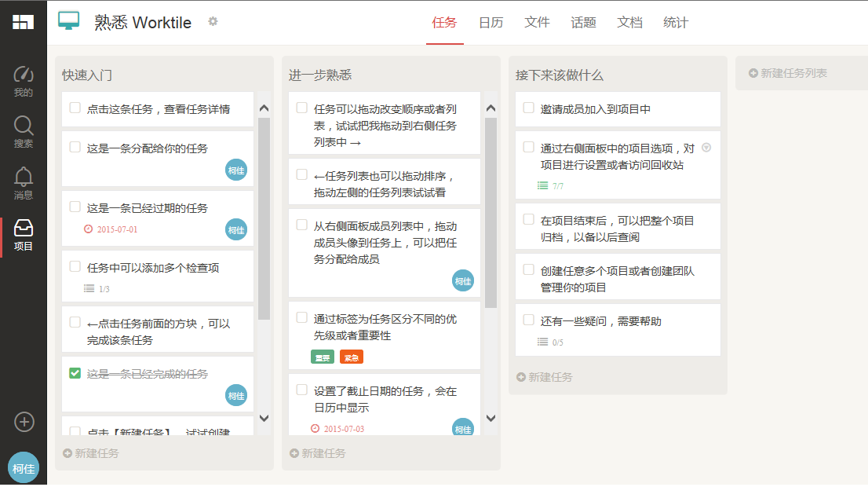Click down arrow of 快速入门 list scrollbar
The image size is (868, 487).
click(x=264, y=419)
